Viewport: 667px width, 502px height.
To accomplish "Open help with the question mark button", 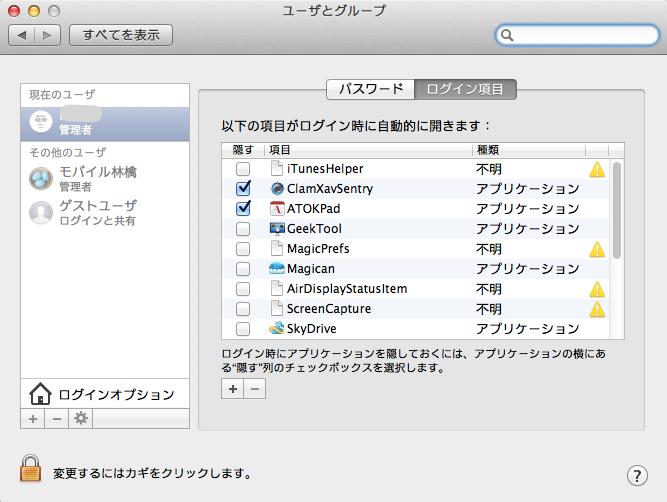I will (x=637, y=475).
